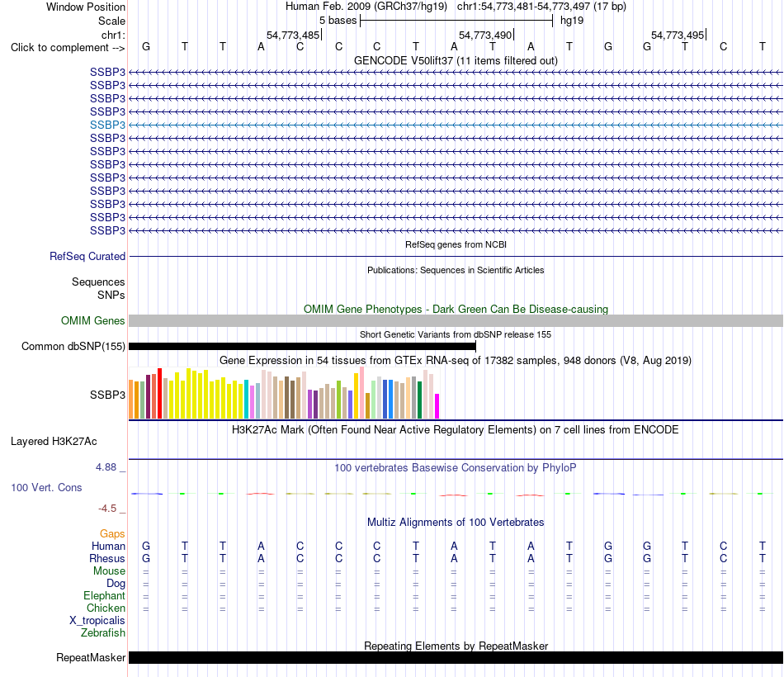
Task: Click the orange Gaps label
Action: click(112, 534)
